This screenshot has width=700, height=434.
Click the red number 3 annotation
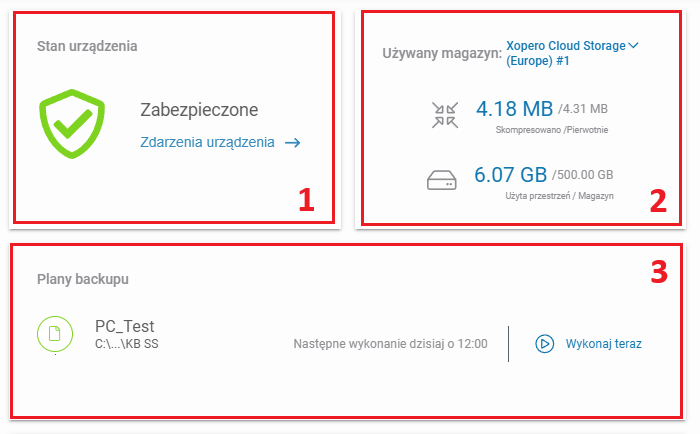coord(659,271)
